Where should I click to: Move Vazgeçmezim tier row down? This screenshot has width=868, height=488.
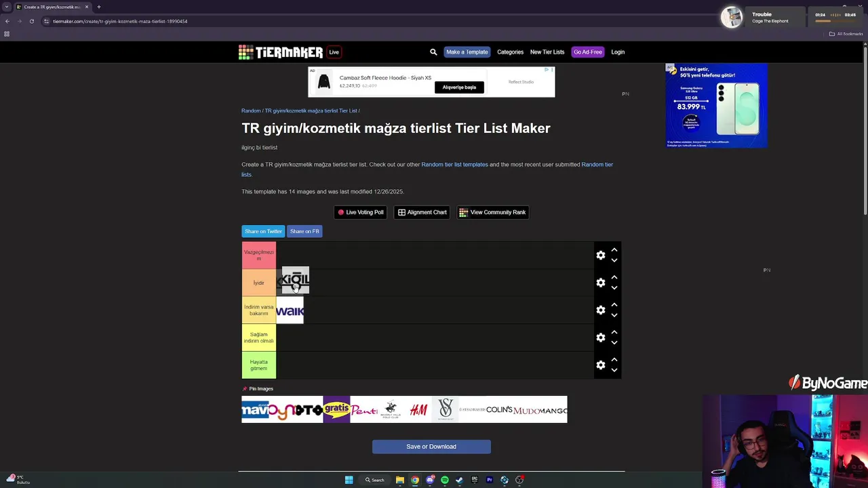[614, 260]
